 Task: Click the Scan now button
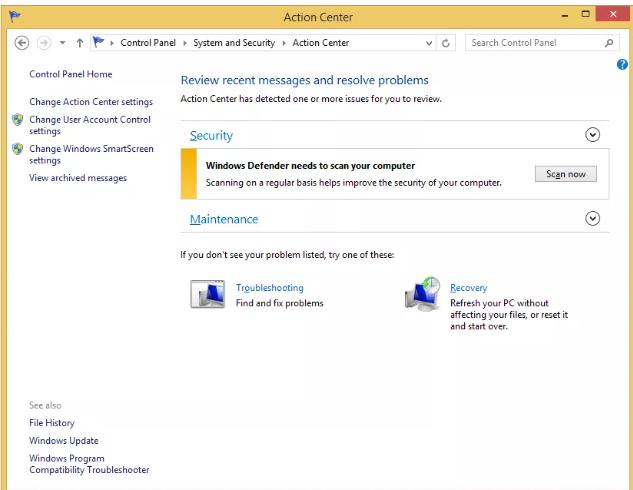point(566,174)
